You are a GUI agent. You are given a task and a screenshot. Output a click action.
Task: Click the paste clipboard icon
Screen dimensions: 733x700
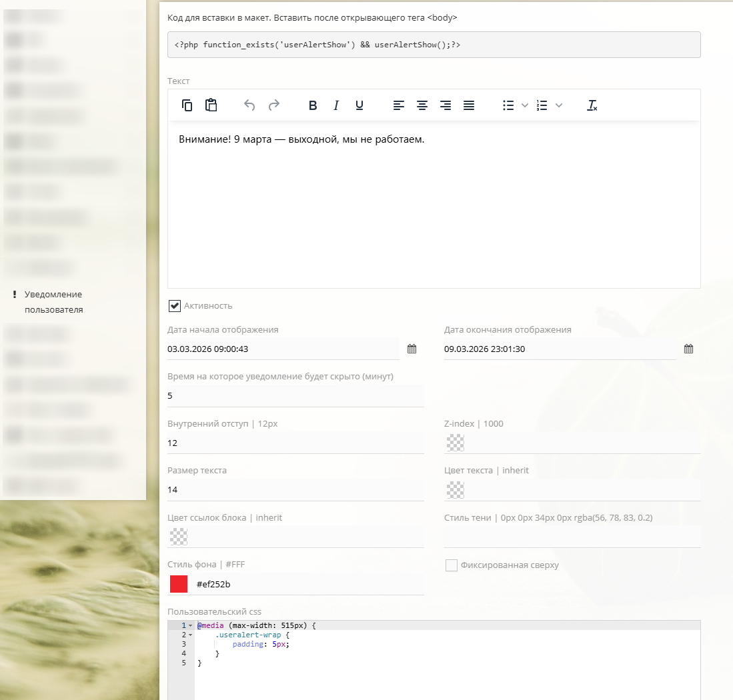(211, 105)
